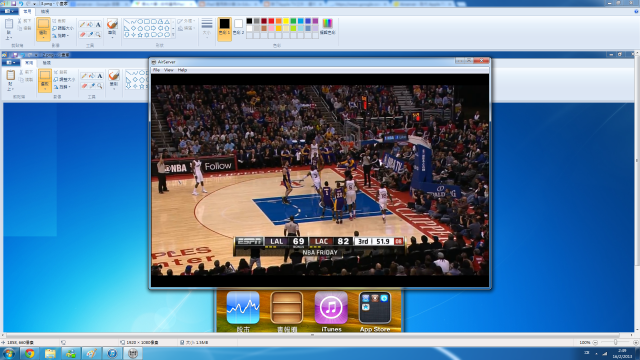This screenshot has width=640, height=360.
Task: Select the Magnifier tool in the top ribbon
Action: point(98,35)
